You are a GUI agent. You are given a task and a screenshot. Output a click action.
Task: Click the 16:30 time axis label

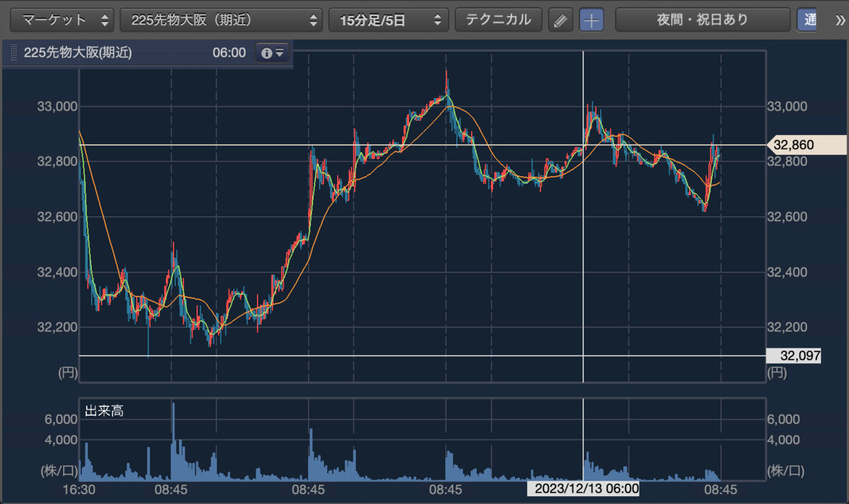[x=79, y=489]
